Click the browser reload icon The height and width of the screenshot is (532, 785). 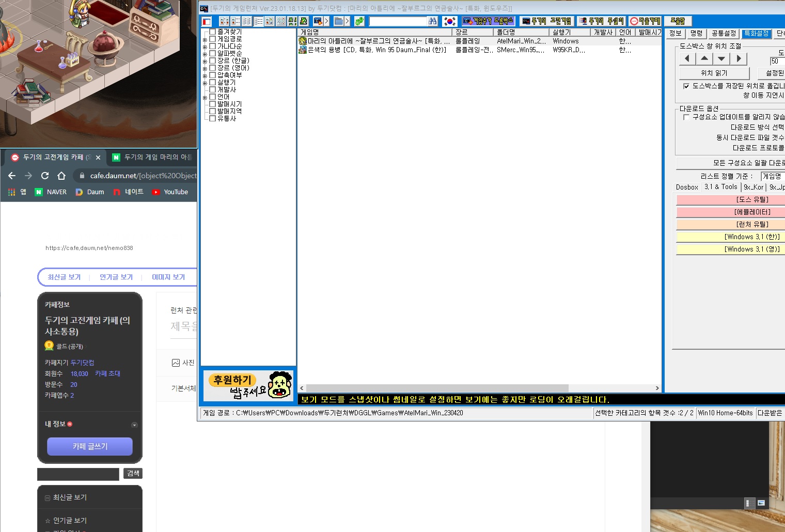pos(45,176)
